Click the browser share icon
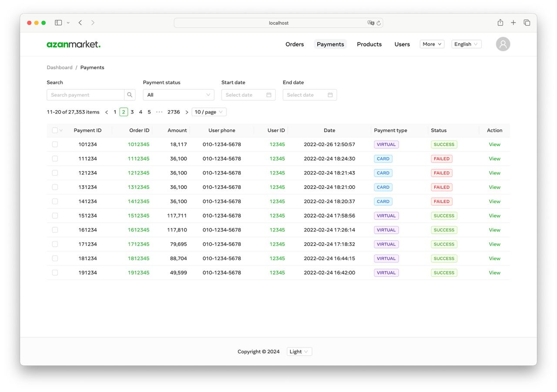The image size is (557, 392). (x=500, y=22)
